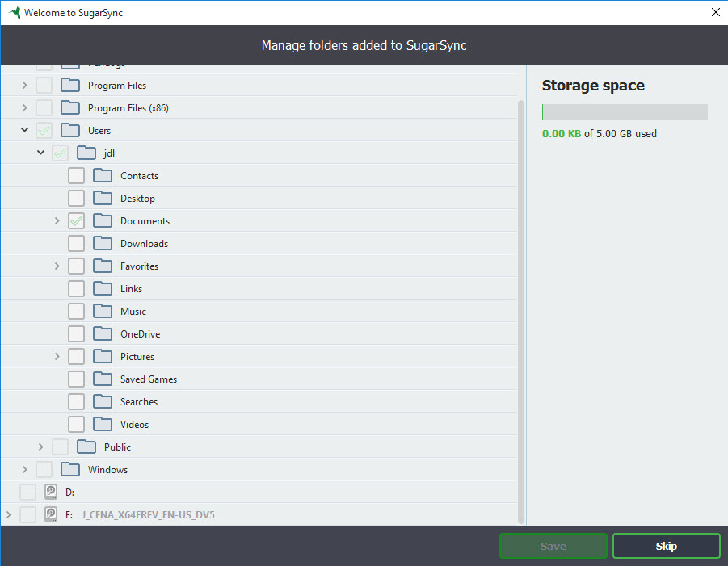Click the Saved Games folder icon
Screen dimensions: 728x566
[x=103, y=379]
